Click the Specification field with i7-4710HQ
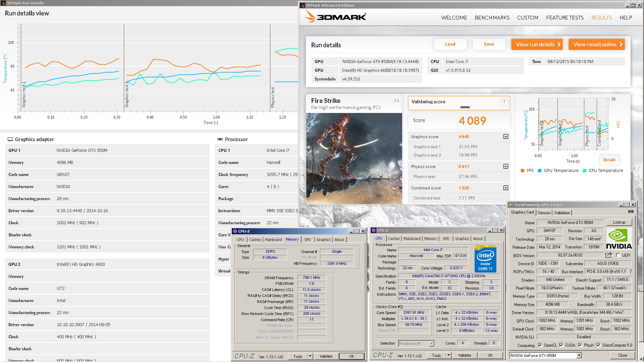Image resolution: width=644 pixels, height=362 pixels. click(x=448, y=276)
